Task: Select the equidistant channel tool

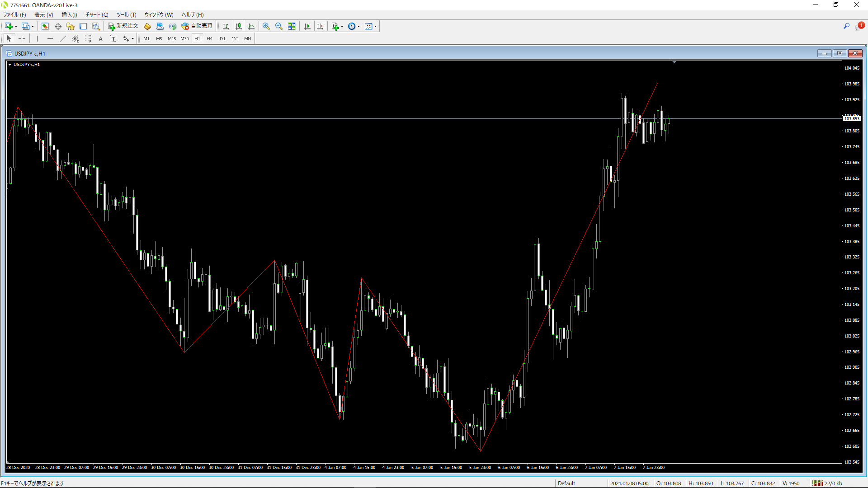Action: pos(75,38)
